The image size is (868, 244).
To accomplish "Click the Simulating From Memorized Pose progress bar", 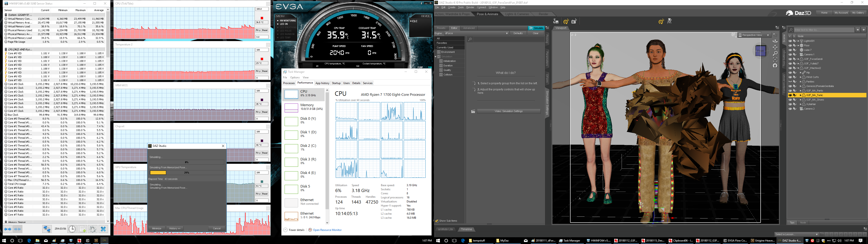I will coord(187,173).
